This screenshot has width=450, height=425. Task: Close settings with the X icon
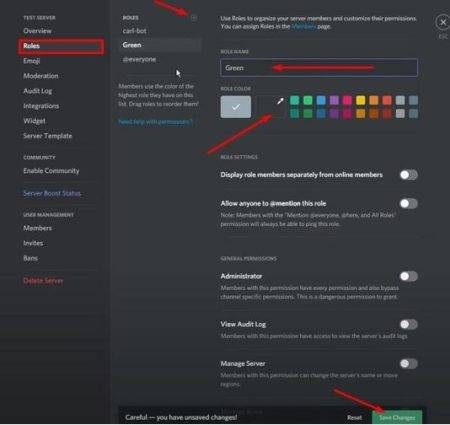[x=443, y=23]
